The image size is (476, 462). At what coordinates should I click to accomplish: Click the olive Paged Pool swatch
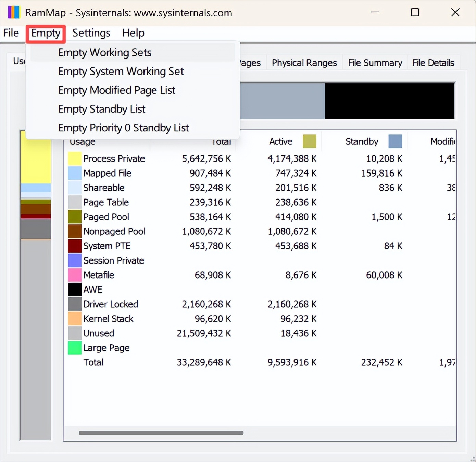click(x=75, y=217)
